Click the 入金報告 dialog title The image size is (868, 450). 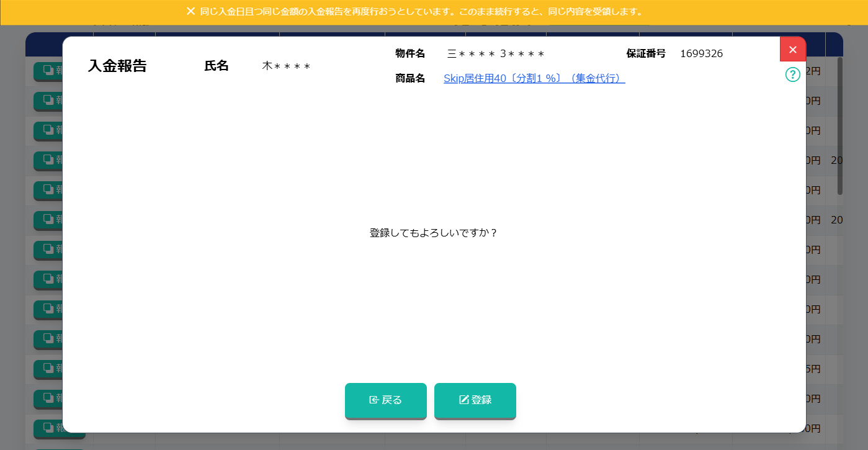[117, 66]
